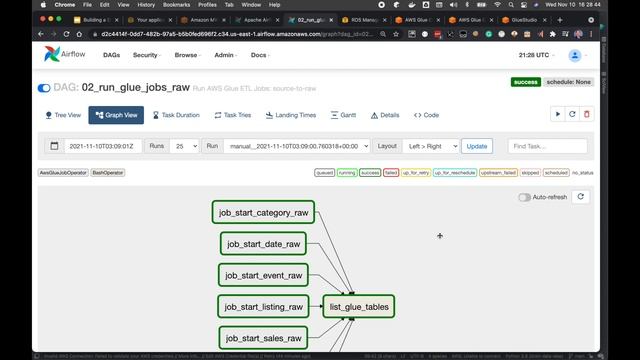Select the job_start_event_raw task node
Image resolution: width=640 pixels, height=360 pixels.
(x=263, y=275)
